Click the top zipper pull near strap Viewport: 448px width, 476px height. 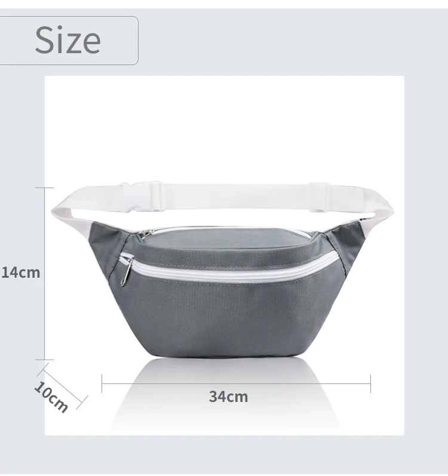pos(146,234)
